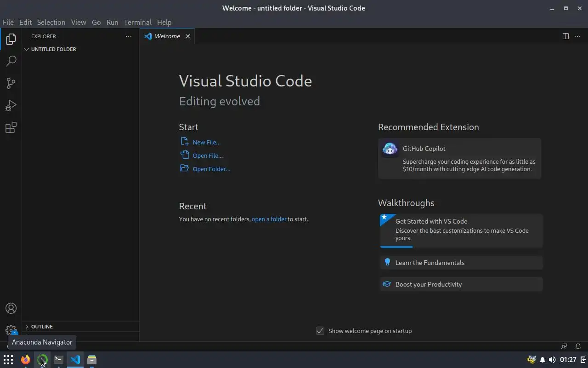Image resolution: width=588 pixels, height=368 pixels.
Task: Click the VS Code taskbar icon
Action: 75,360
